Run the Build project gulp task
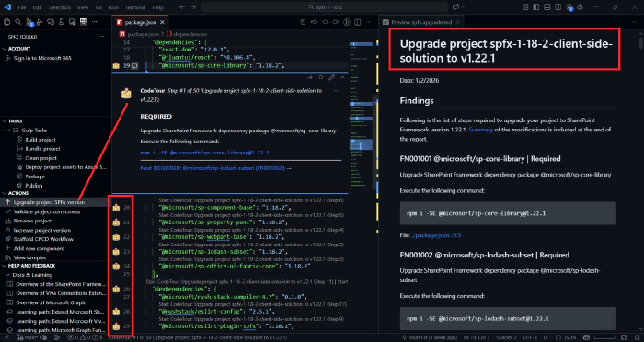The image size is (644, 342). click(x=40, y=140)
